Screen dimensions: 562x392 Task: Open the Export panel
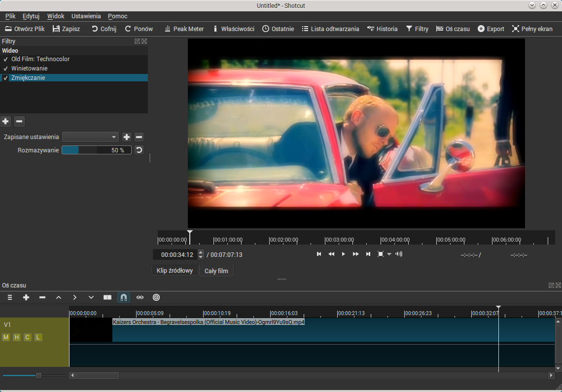click(x=491, y=29)
